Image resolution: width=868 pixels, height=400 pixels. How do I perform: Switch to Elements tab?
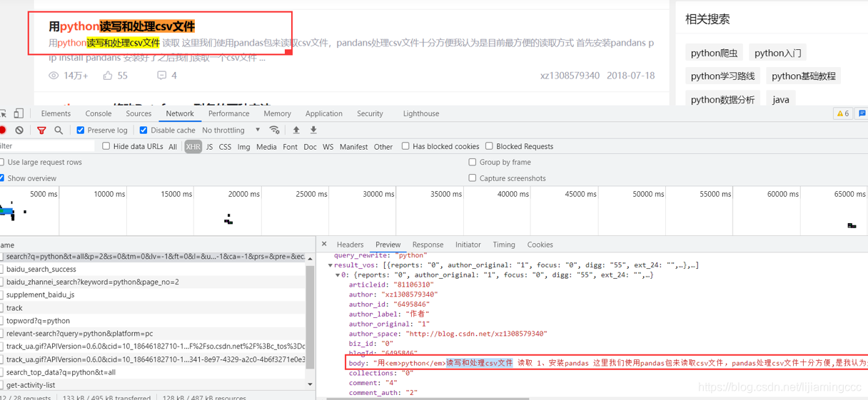coord(56,113)
